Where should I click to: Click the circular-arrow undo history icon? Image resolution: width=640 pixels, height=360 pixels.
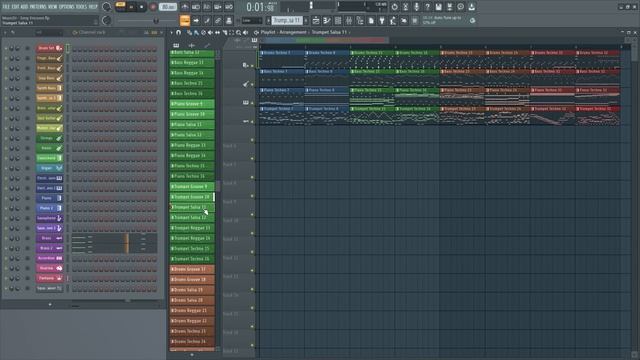click(394, 7)
